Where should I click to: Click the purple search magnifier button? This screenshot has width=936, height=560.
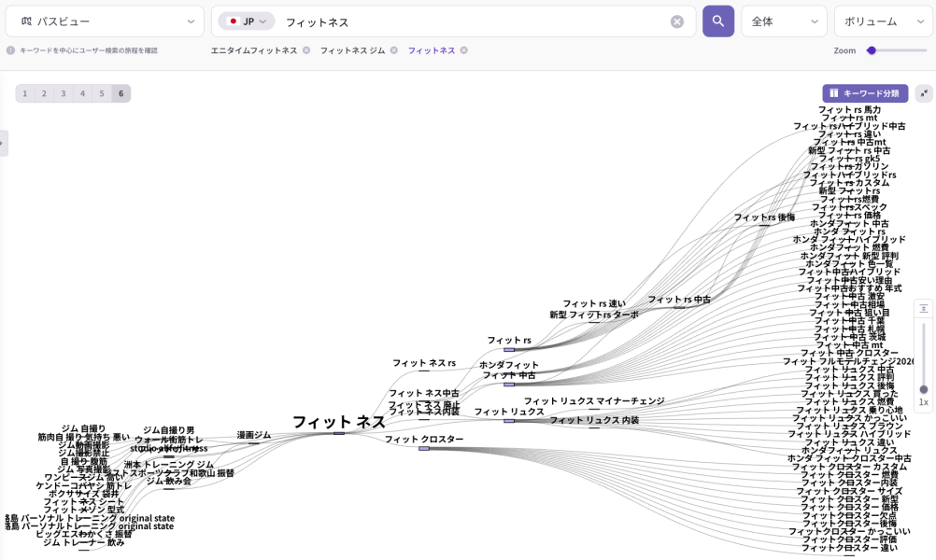(x=717, y=21)
